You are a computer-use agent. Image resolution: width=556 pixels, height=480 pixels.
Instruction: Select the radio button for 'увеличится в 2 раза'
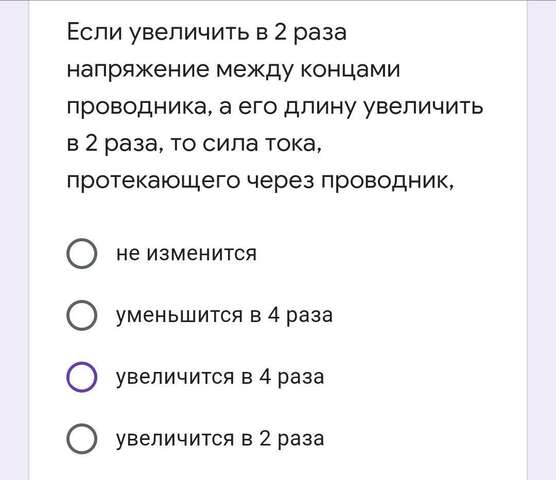point(82,439)
